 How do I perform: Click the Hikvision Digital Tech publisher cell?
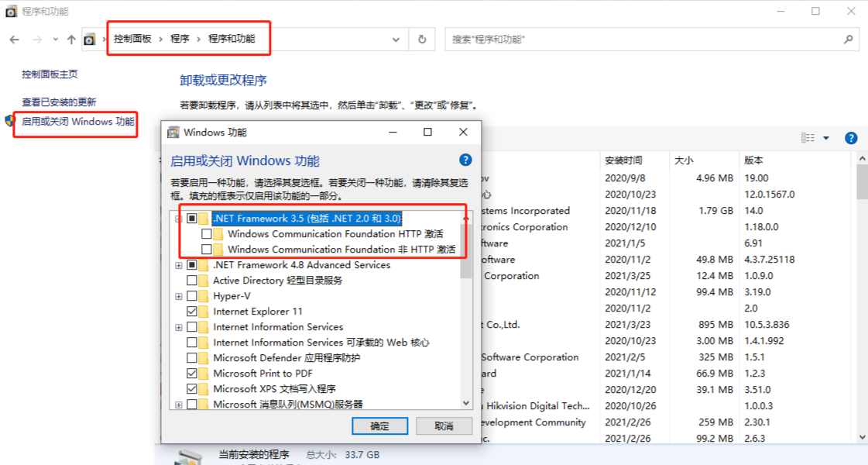(535, 405)
